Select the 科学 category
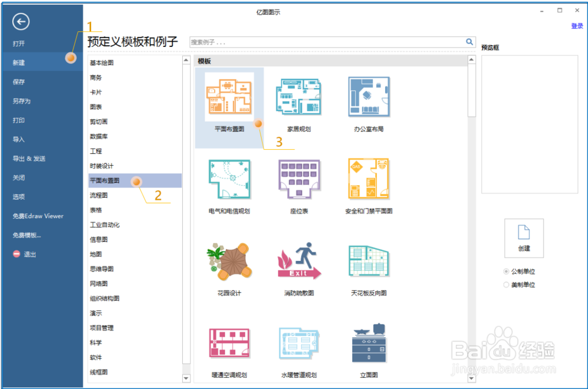This screenshot has height=389, width=588. coord(96,342)
